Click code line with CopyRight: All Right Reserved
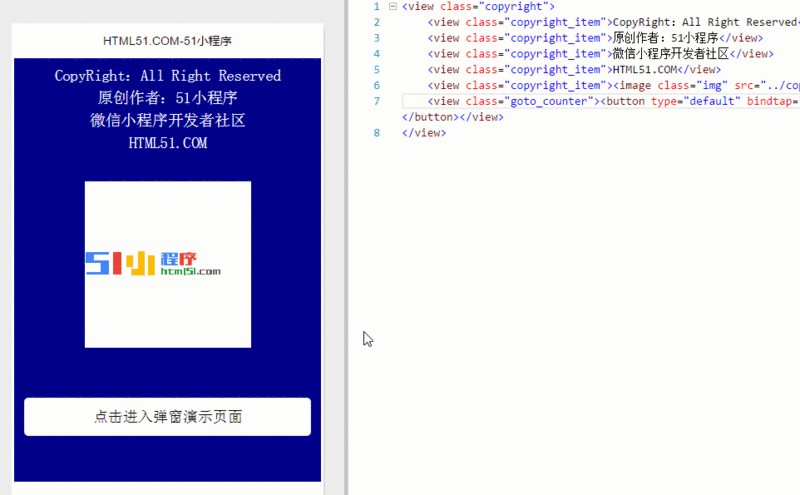Screen dimensions: 800x495 pos(613,22)
